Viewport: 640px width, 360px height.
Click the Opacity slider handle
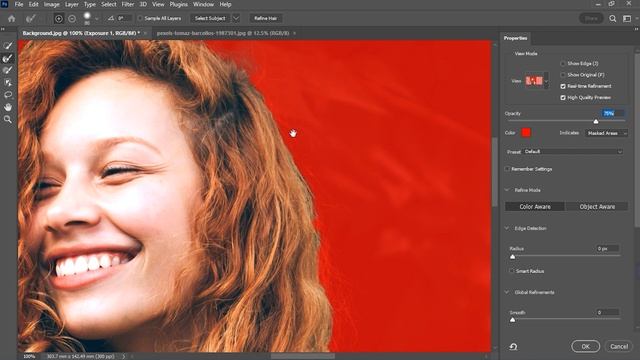point(596,122)
